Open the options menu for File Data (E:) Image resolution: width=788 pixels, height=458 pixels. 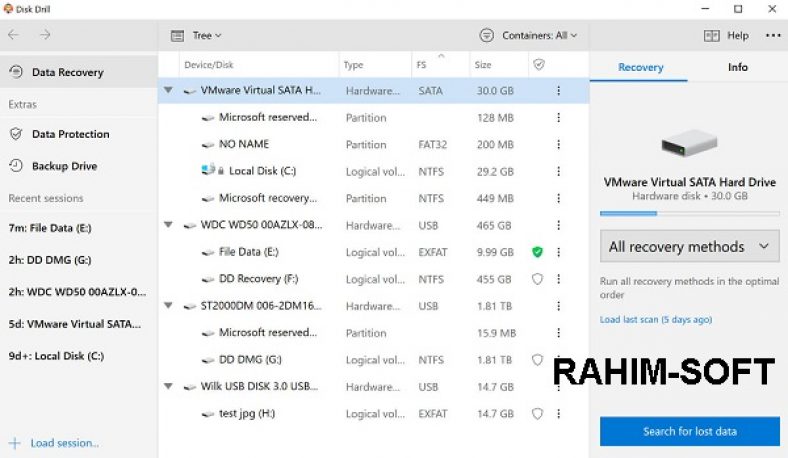(x=558, y=252)
